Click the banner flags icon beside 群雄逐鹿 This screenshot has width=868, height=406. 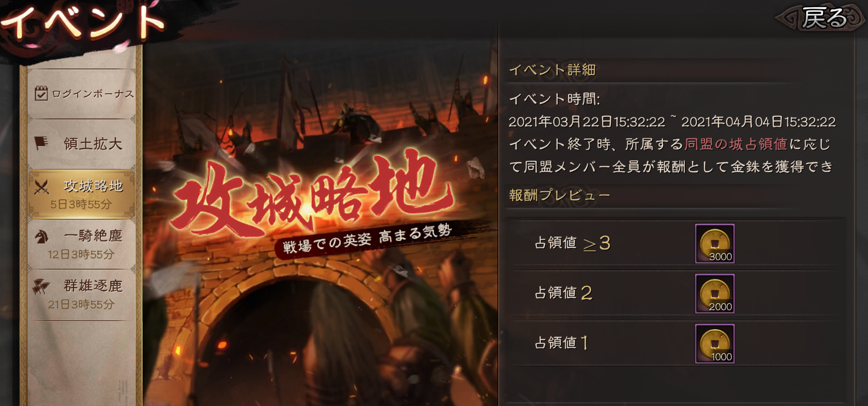coord(42,286)
